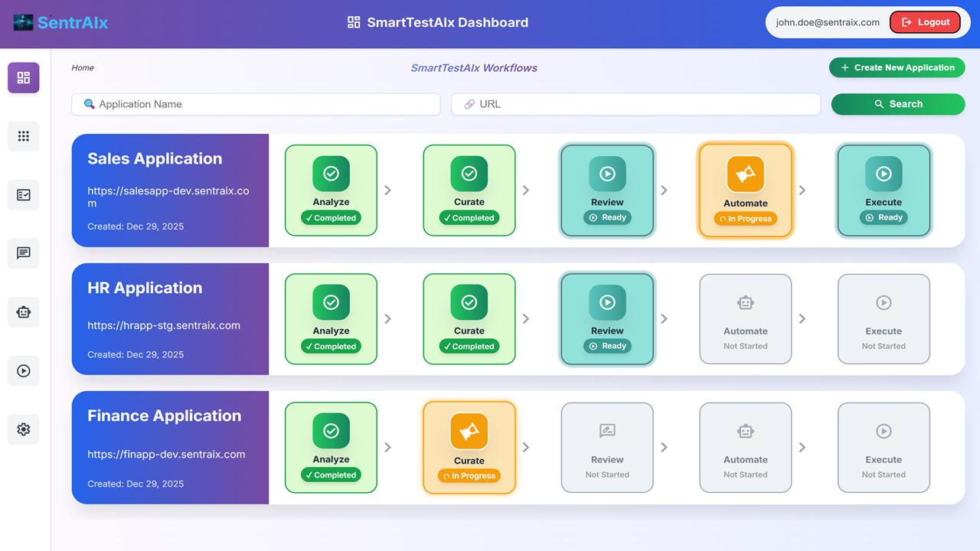Click Ready badge on Sales Execute
The width and height of the screenshot is (980, 551).
pyautogui.click(x=884, y=217)
